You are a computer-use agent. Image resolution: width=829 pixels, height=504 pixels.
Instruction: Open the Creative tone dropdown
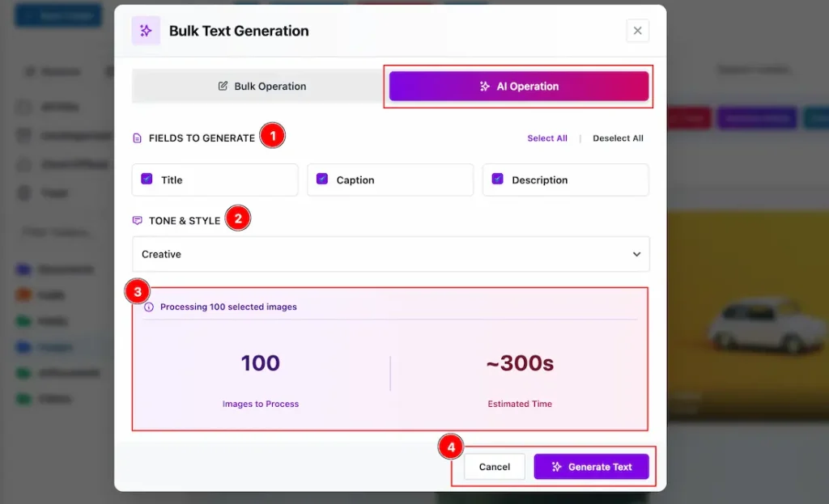point(391,254)
